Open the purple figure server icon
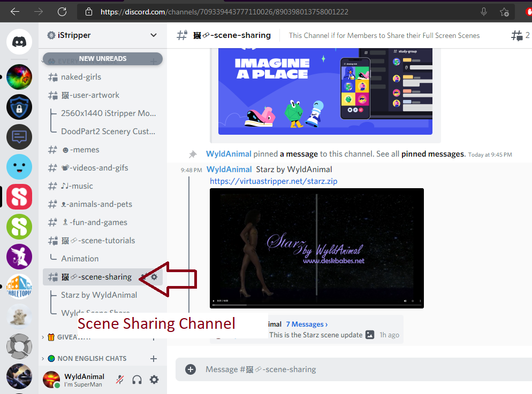This screenshot has width=532, height=394. (x=19, y=257)
